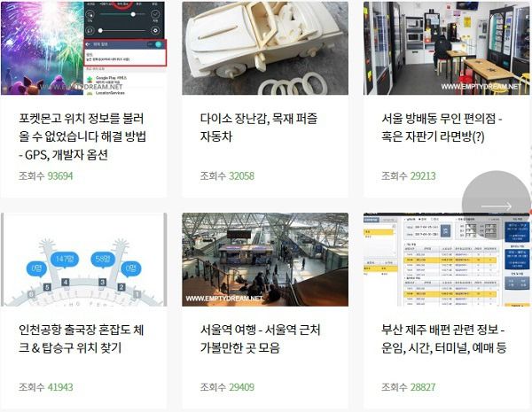Image resolution: width=532 pixels, height=412 pixels.
Task: Open the ferry booking table thumbnail
Action: coord(447,260)
